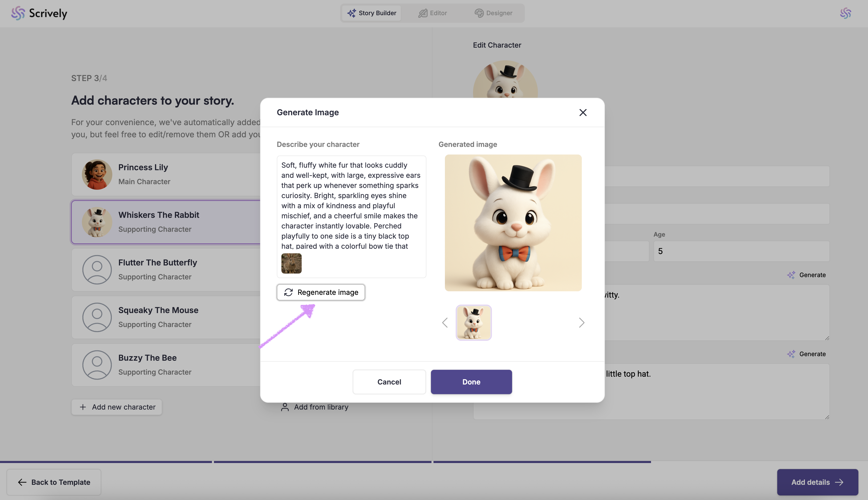This screenshot has height=500, width=868.
Task: Select the generated rabbit thumbnail in carousel
Action: 473,323
